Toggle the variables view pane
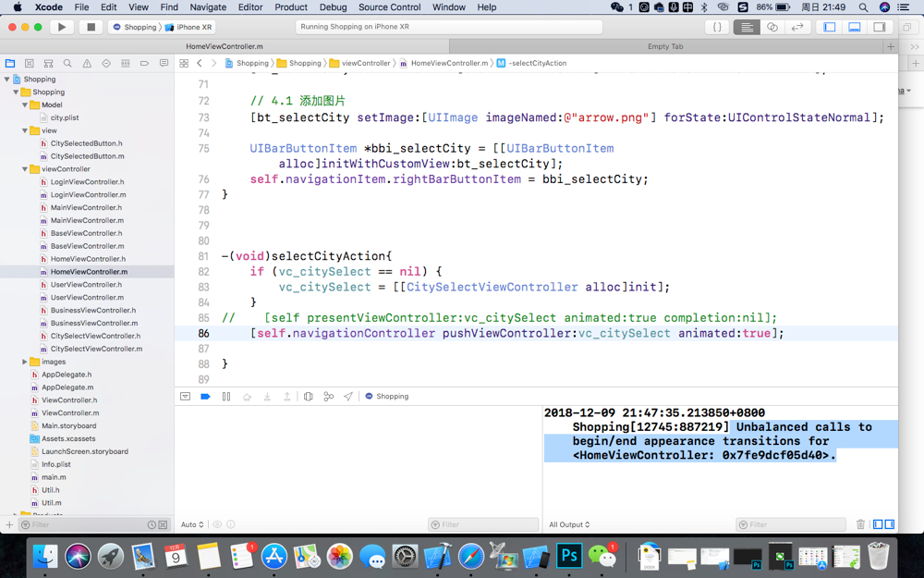Image resolution: width=924 pixels, height=578 pixels. pyautogui.click(x=878, y=524)
